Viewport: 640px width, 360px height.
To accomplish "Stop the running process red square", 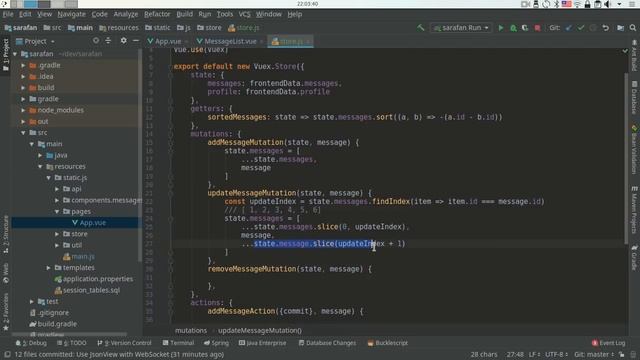I will tap(538, 28).
